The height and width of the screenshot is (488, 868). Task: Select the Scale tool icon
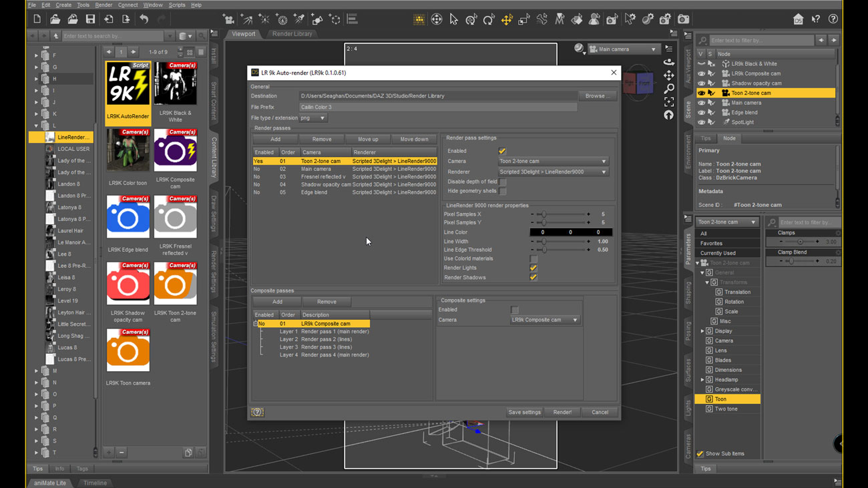(x=524, y=19)
